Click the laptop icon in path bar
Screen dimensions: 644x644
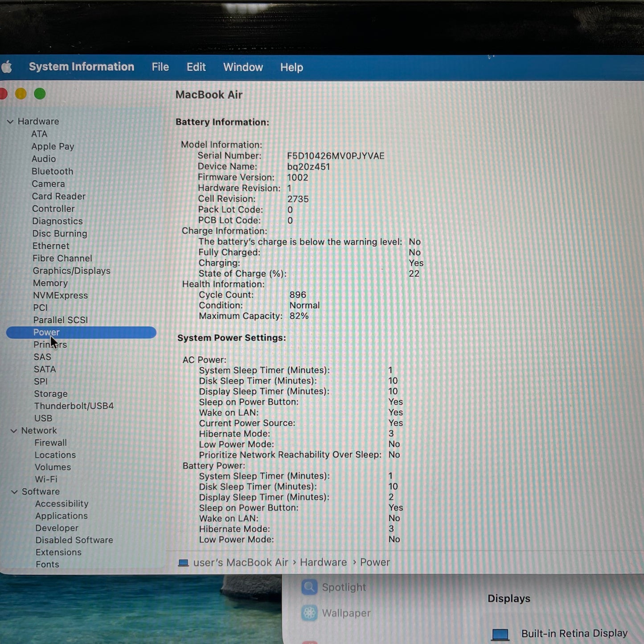pos(183,562)
